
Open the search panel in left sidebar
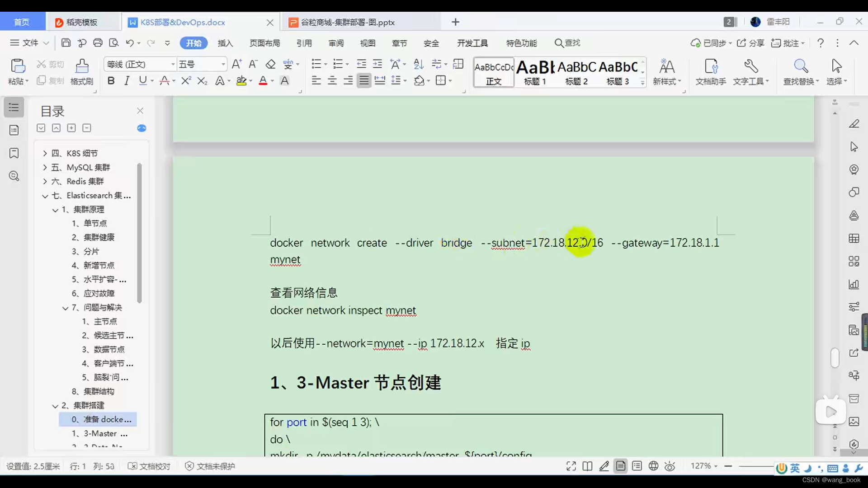(x=14, y=176)
